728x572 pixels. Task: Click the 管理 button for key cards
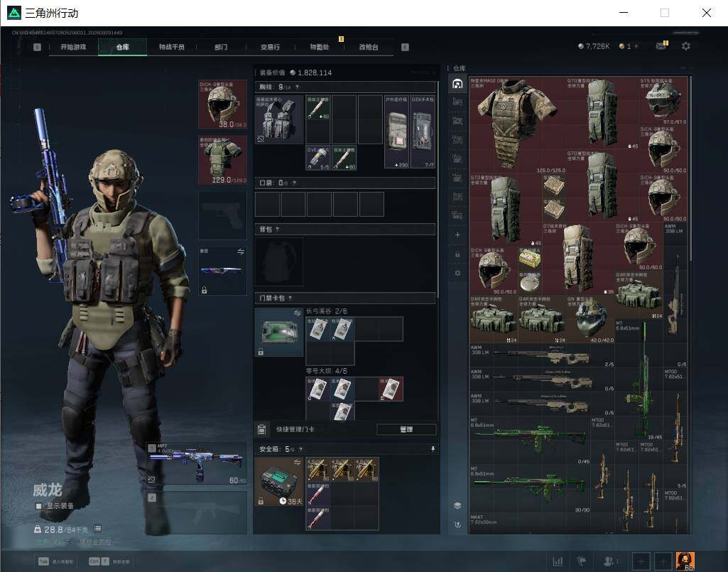(x=406, y=429)
